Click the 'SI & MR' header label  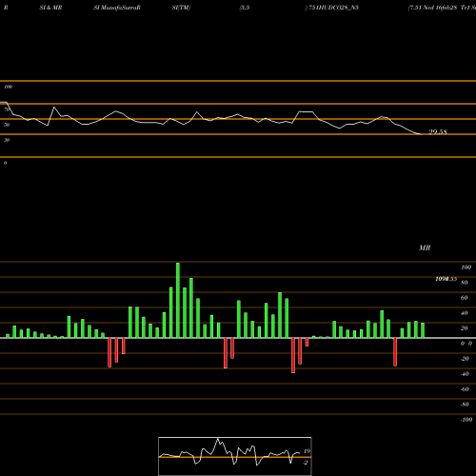50,8
